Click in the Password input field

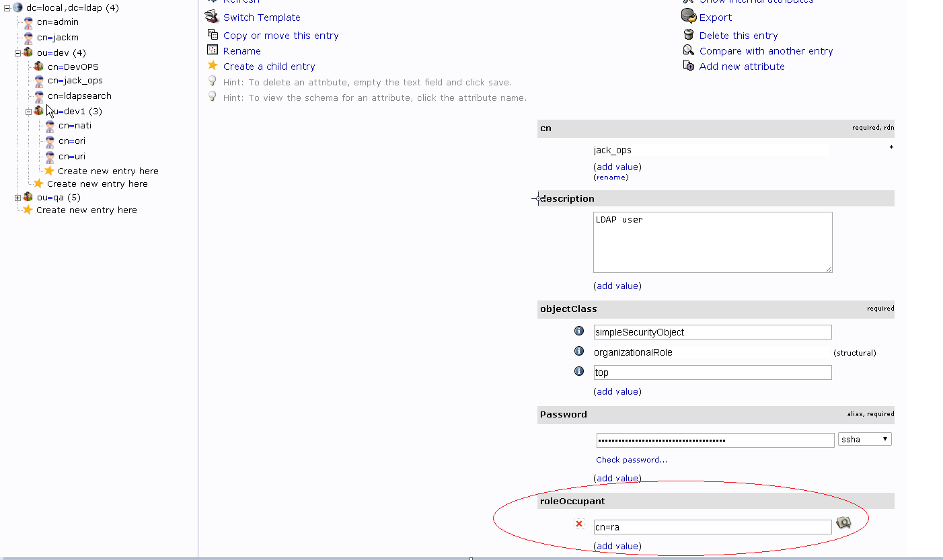[x=716, y=440]
